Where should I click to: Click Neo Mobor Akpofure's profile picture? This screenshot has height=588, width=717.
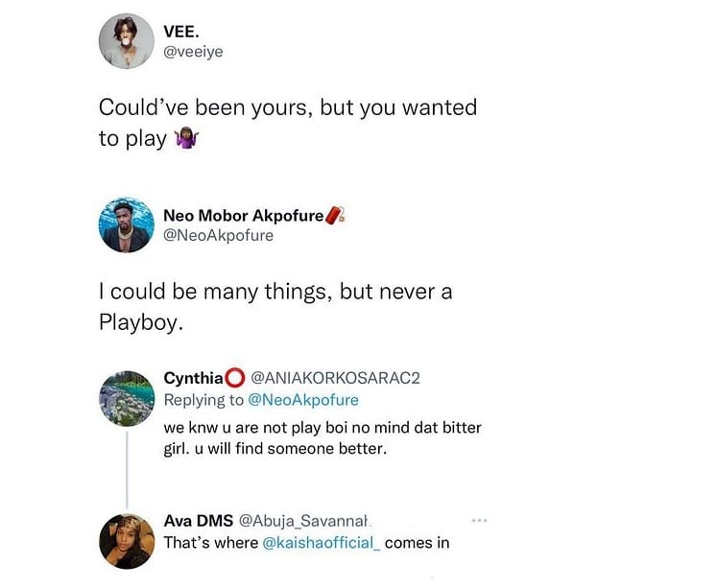tap(126, 226)
